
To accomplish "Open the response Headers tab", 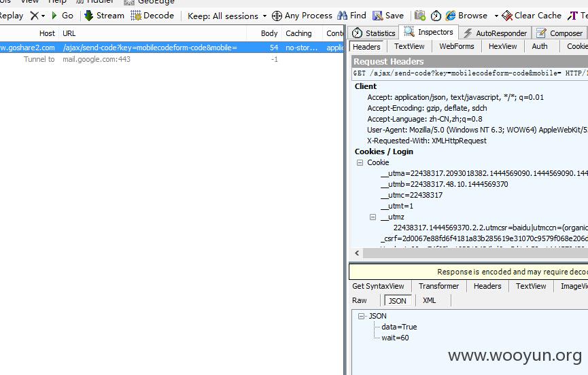I will click(x=487, y=286).
